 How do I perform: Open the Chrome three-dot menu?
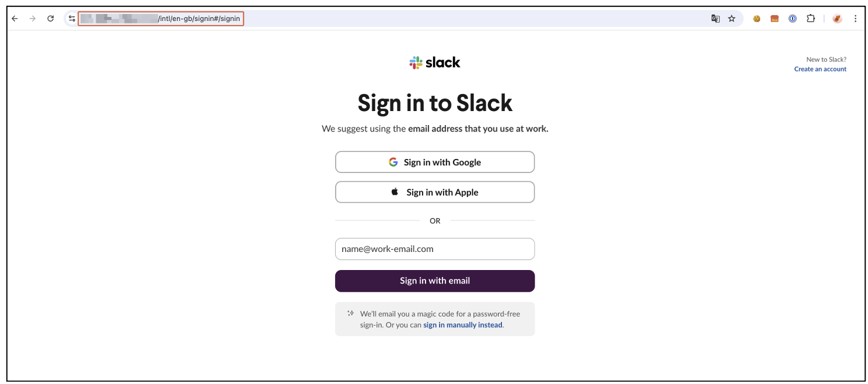pos(856,18)
